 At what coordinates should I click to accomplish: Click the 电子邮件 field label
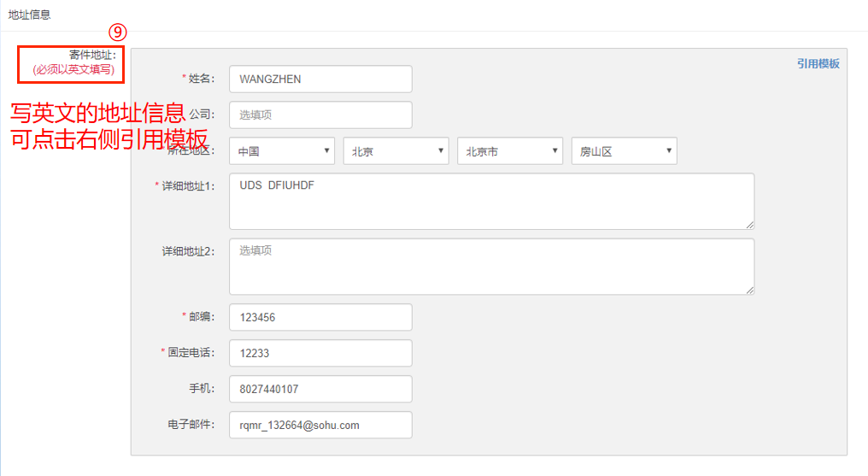191,425
